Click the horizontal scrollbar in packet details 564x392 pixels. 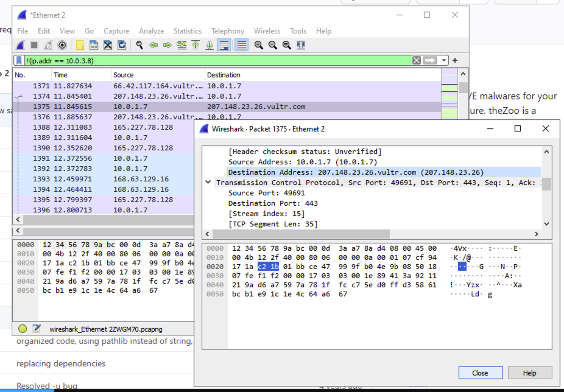(x=305, y=234)
